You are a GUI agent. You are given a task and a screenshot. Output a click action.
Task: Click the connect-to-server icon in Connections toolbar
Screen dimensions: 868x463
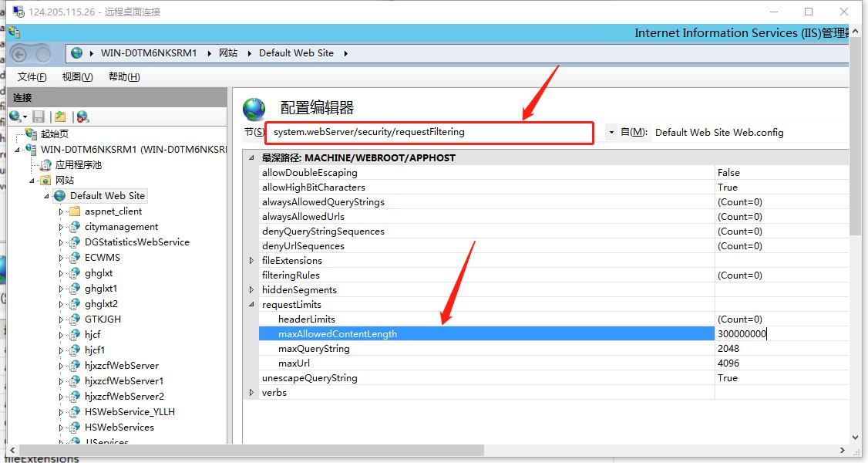click(15, 117)
